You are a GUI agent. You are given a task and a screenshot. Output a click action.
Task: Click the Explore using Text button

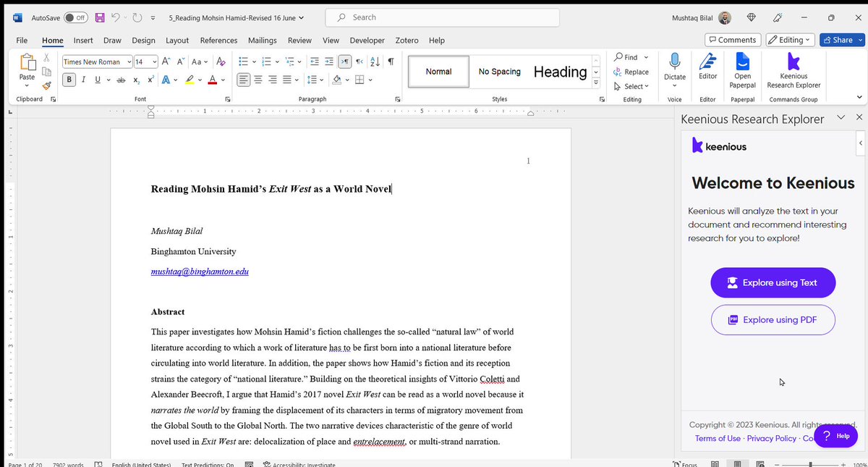click(773, 282)
